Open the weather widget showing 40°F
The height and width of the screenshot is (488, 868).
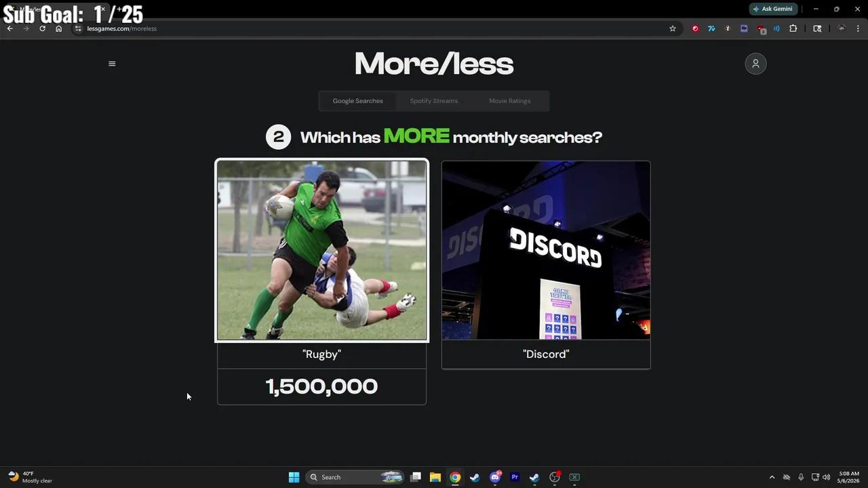30,477
